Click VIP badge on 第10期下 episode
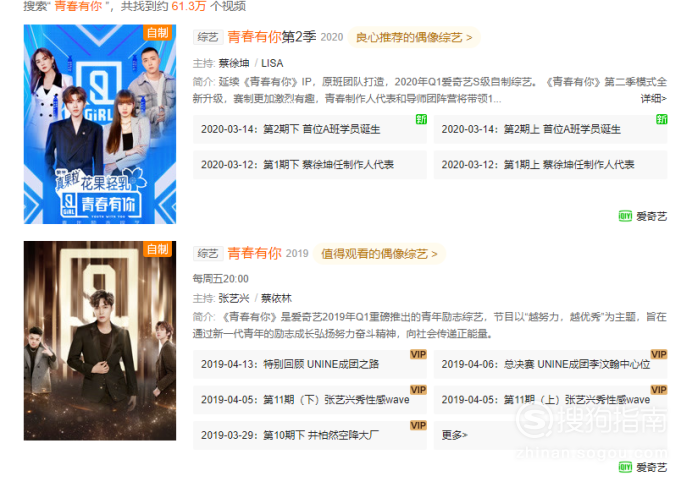 coord(418,425)
